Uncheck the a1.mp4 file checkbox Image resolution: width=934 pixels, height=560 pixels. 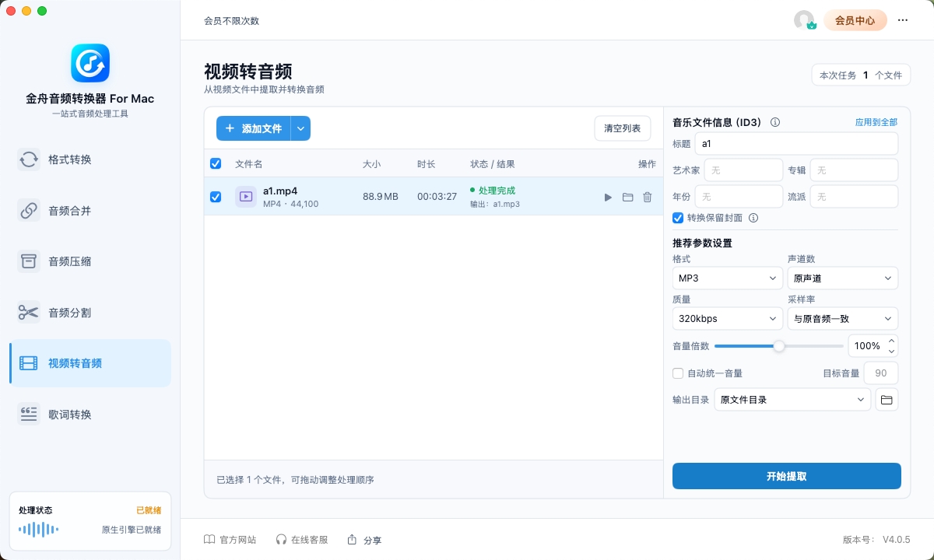(216, 197)
